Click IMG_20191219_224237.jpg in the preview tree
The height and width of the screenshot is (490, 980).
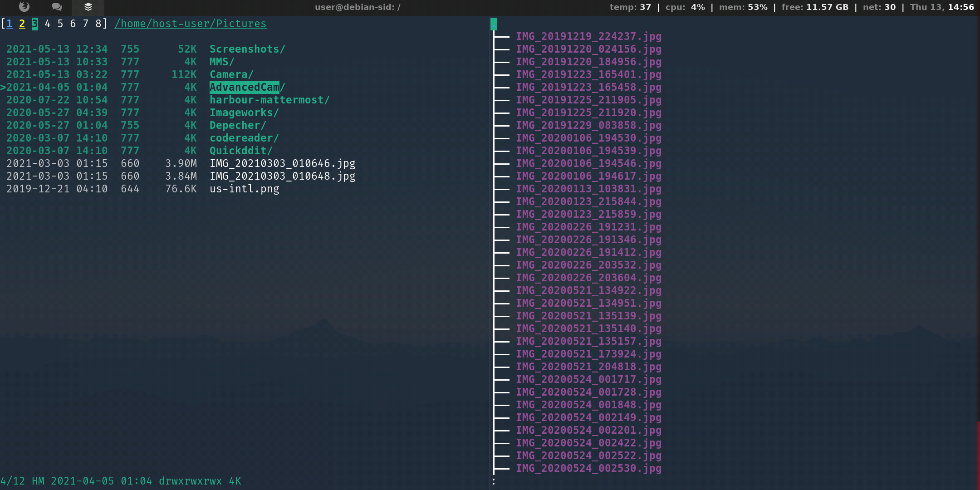coord(588,36)
